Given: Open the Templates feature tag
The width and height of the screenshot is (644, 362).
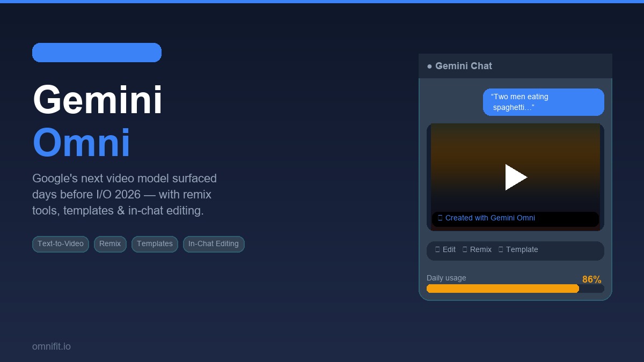Looking at the screenshot, I should click(x=155, y=244).
